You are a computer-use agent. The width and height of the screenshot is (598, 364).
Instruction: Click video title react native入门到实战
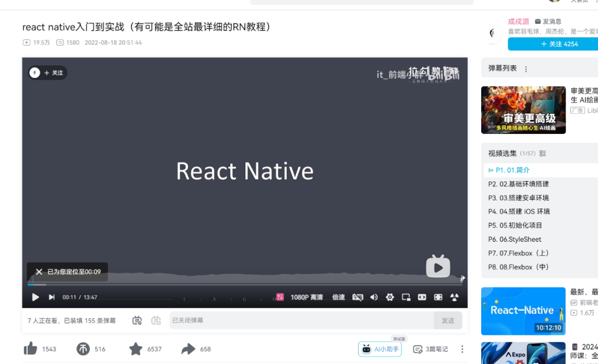click(x=146, y=27)
